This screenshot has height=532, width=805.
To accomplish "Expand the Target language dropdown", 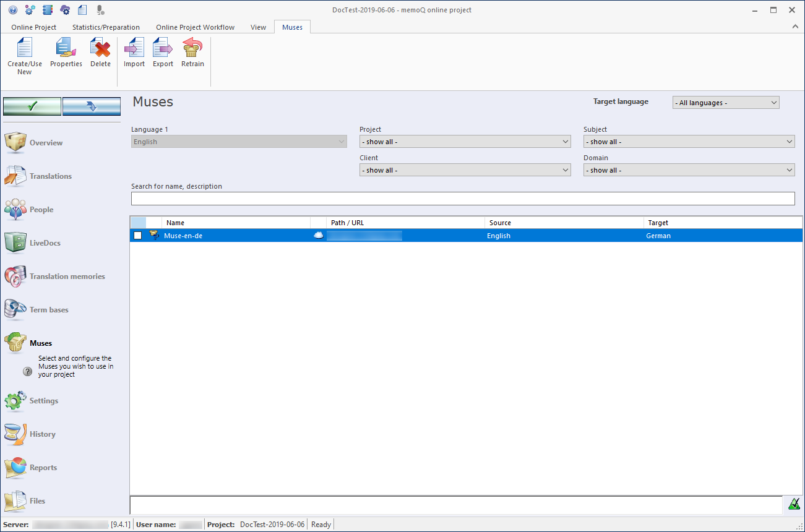I will [x=725, y=103].
